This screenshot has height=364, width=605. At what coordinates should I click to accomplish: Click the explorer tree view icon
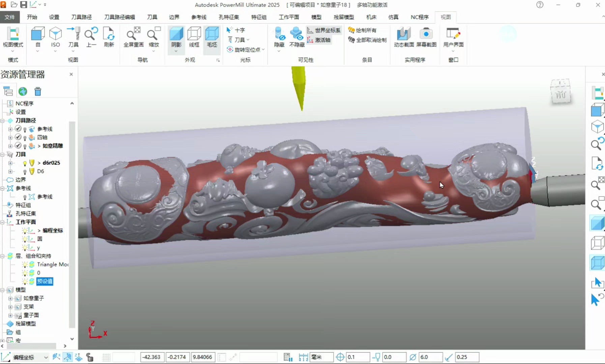pos(8,91)
